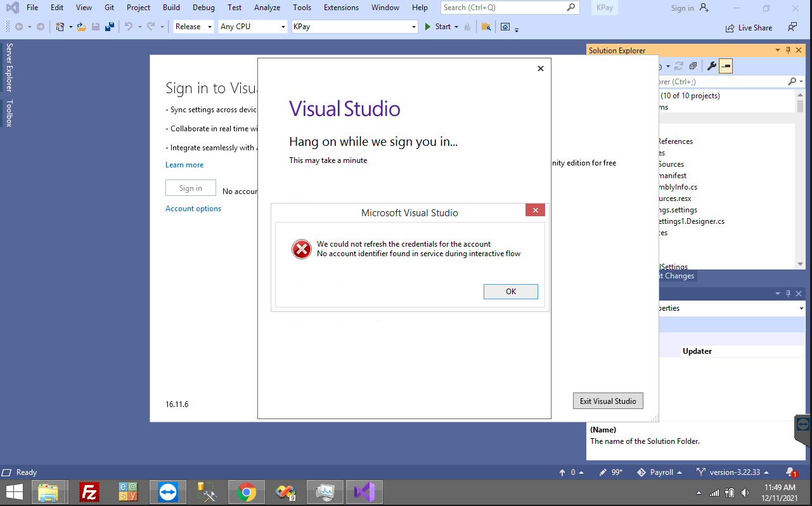Open the Extensions menu
Image resolution: width=812 pixels, height=506 pixels.
[x=341, y=8]
